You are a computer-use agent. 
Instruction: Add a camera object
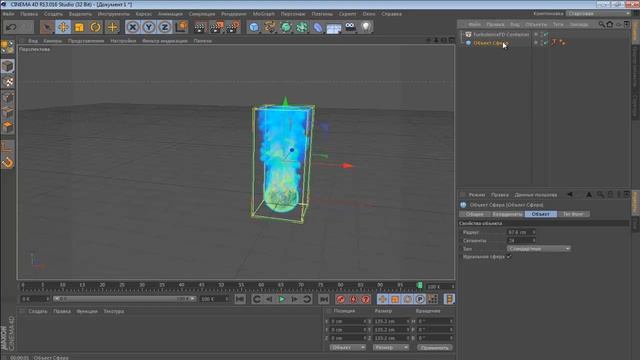point(350,27)
